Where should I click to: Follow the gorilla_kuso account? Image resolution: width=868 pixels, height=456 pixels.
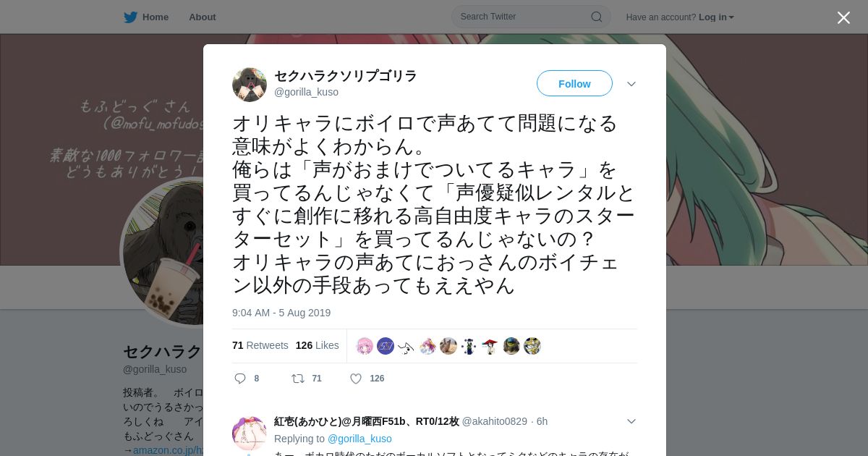pos(574,83)
